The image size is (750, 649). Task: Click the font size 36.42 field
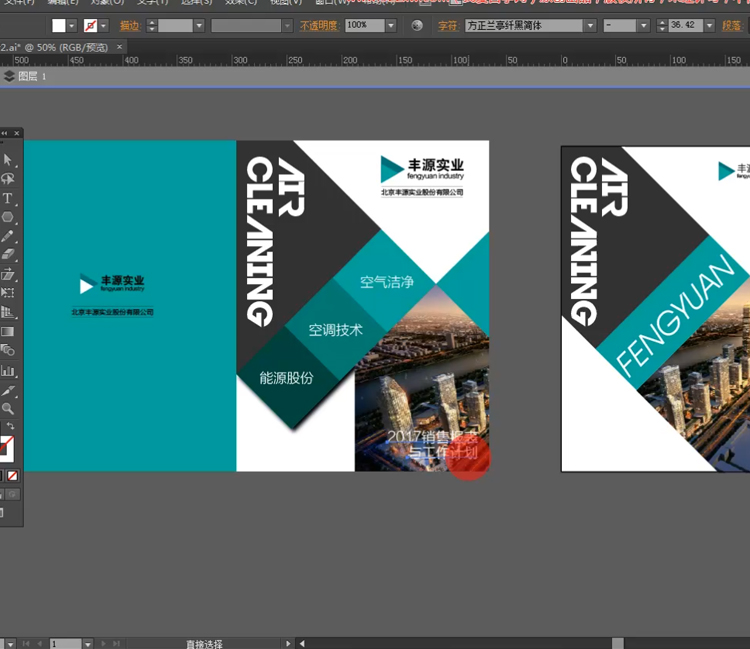click(x=685, y=25)
